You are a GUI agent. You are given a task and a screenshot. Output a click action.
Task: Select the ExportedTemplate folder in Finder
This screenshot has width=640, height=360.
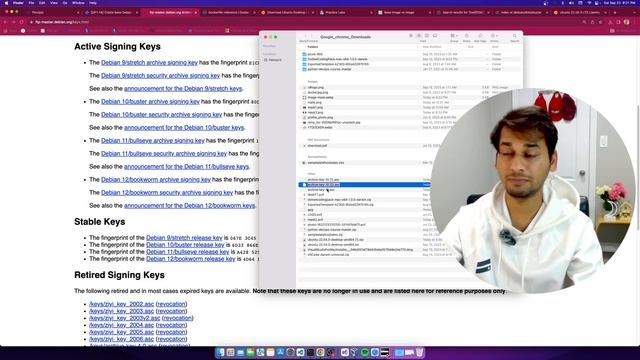338,64
